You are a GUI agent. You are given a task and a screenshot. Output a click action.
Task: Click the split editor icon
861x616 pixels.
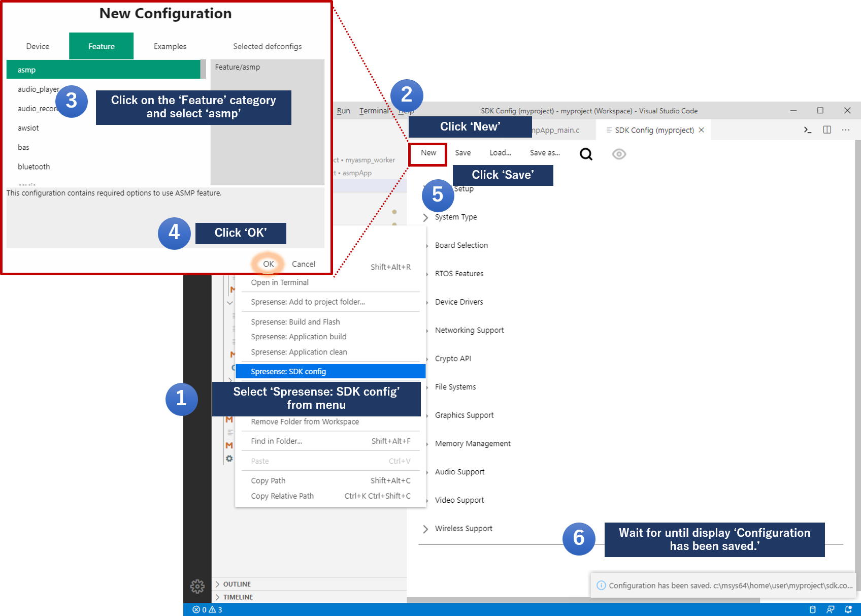point(826,130)
